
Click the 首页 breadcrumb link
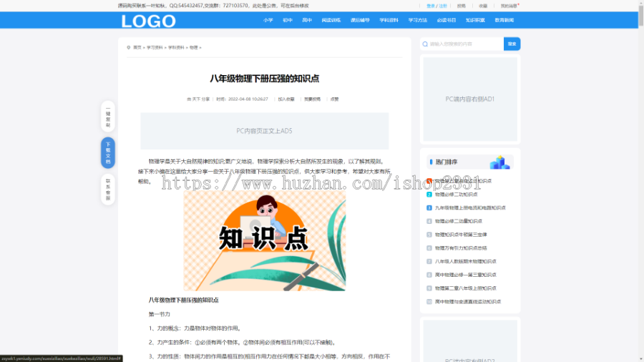coord(137,48)
